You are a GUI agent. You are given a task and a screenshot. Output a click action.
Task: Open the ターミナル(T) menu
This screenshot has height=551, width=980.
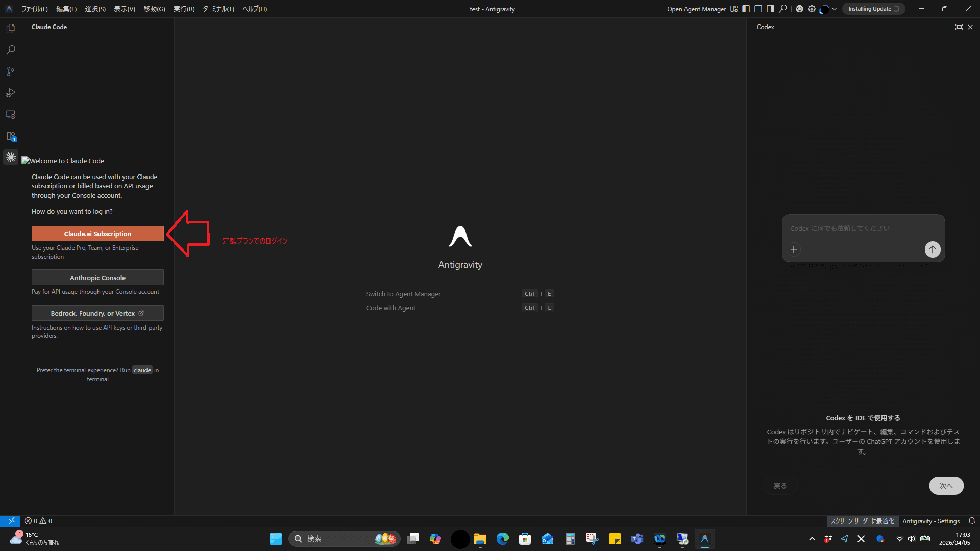(218, 9)
